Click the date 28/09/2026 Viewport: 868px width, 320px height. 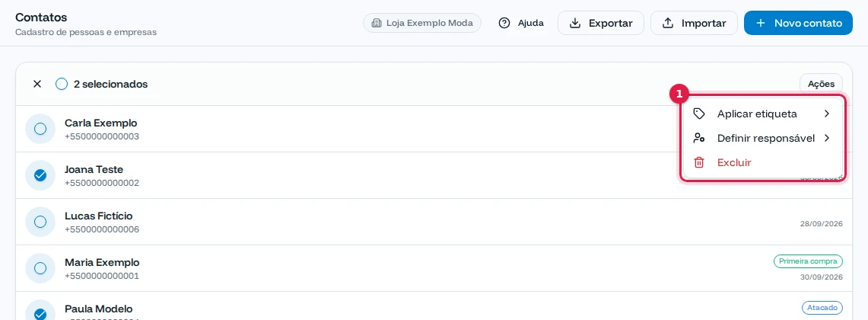[x=822, y=224]
